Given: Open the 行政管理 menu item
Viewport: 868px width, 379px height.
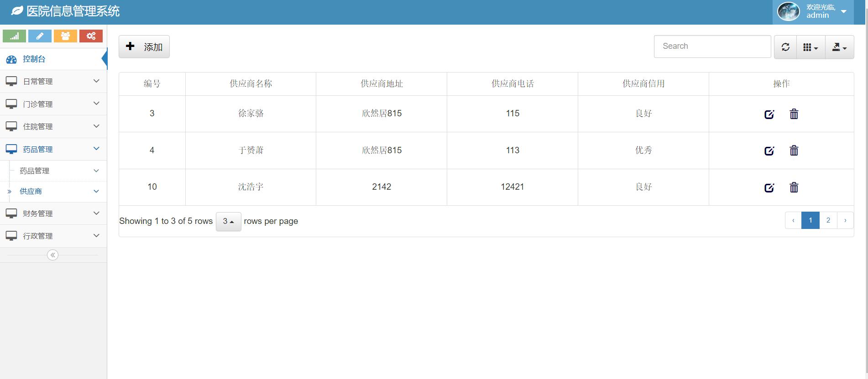Looking at the screenshot, I should point(53,236).
